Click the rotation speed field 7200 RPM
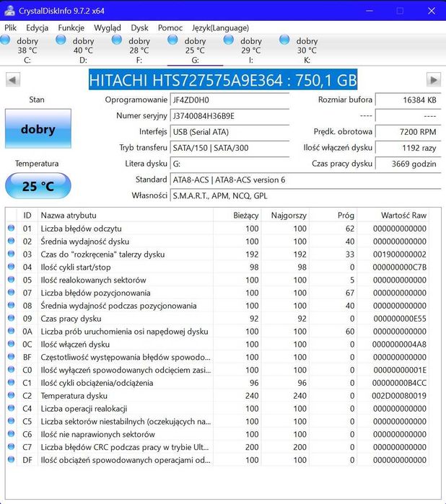This screenshot has width=446, height=504. tap(408, 132)
